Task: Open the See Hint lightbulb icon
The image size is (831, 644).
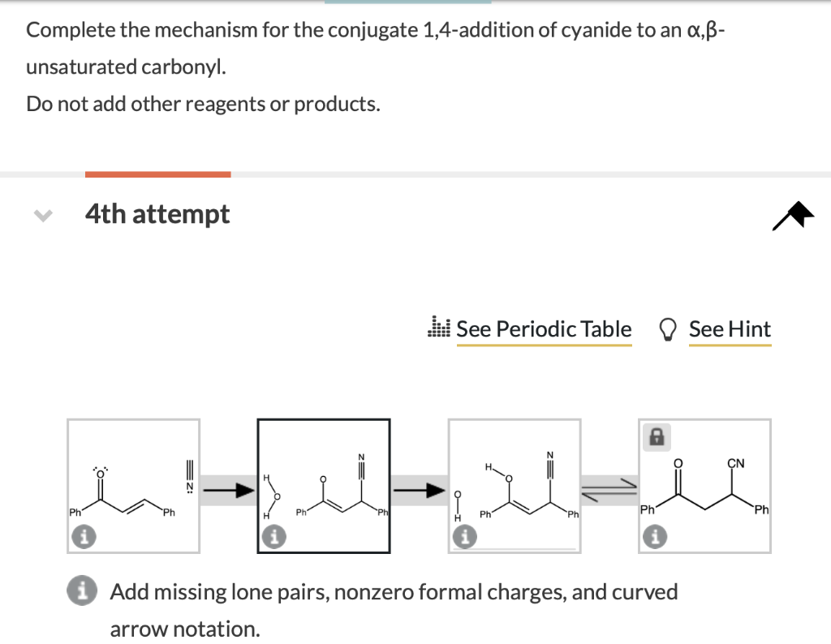Action: point(668,328)
